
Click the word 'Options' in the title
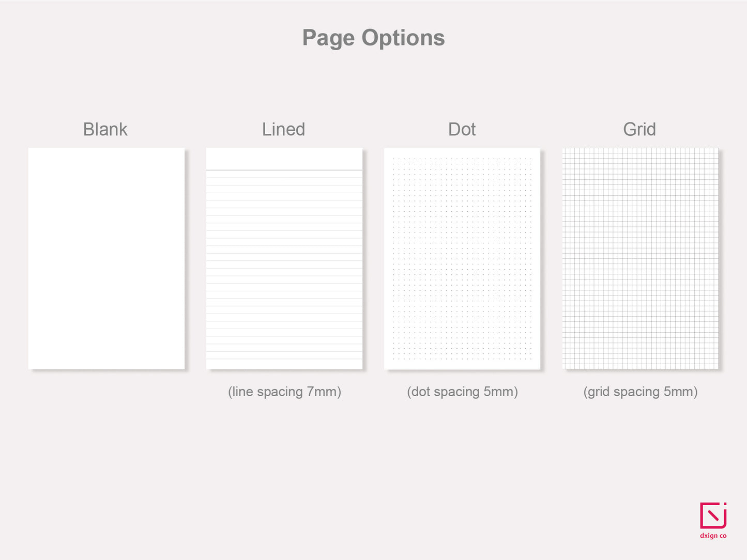(x=403, y=38)
